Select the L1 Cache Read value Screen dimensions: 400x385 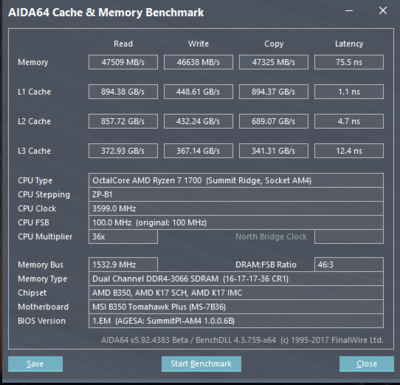(x=123, y=92)
